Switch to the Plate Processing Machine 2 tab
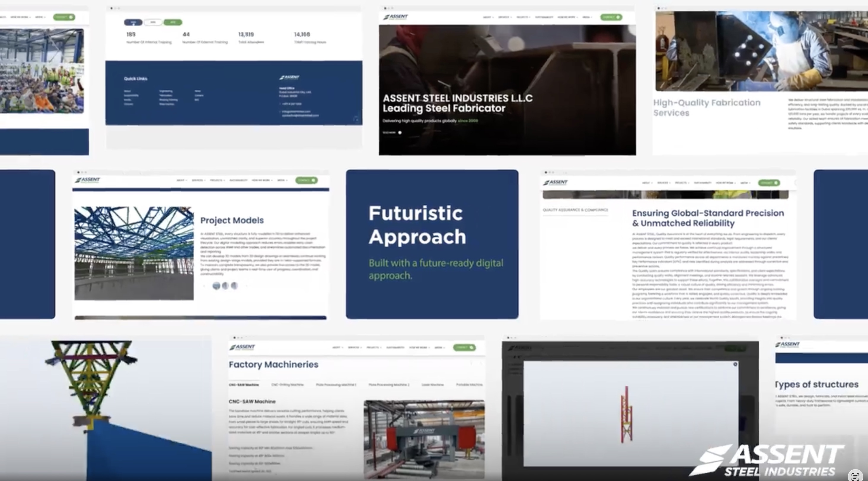Viewport: 868px width, 481px height. tap(389, 385)
